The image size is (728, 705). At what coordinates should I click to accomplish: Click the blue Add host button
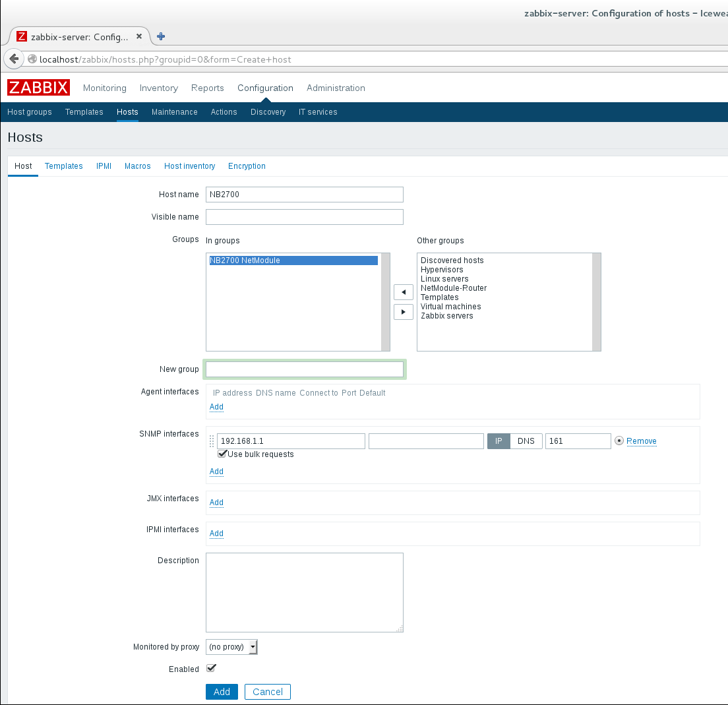click(x=222, y=692)
